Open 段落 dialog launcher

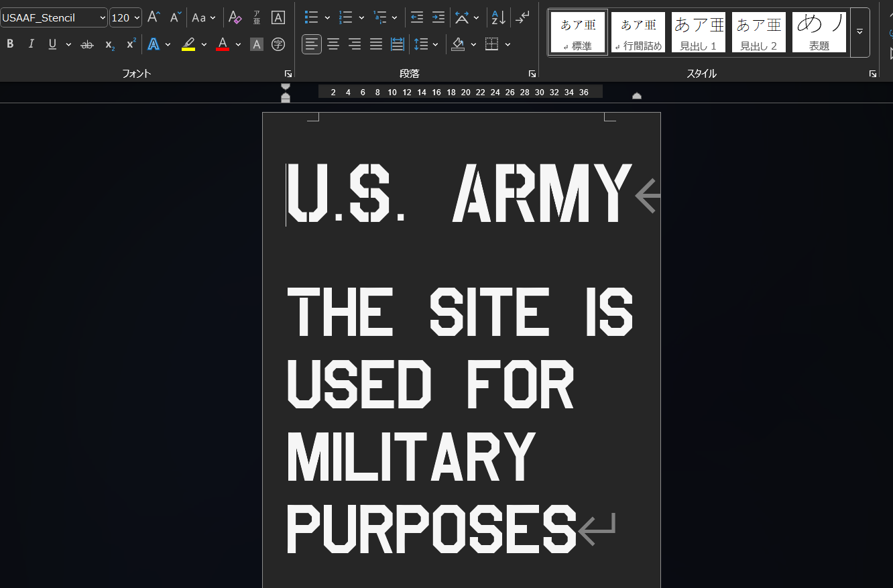coord(532,74)
